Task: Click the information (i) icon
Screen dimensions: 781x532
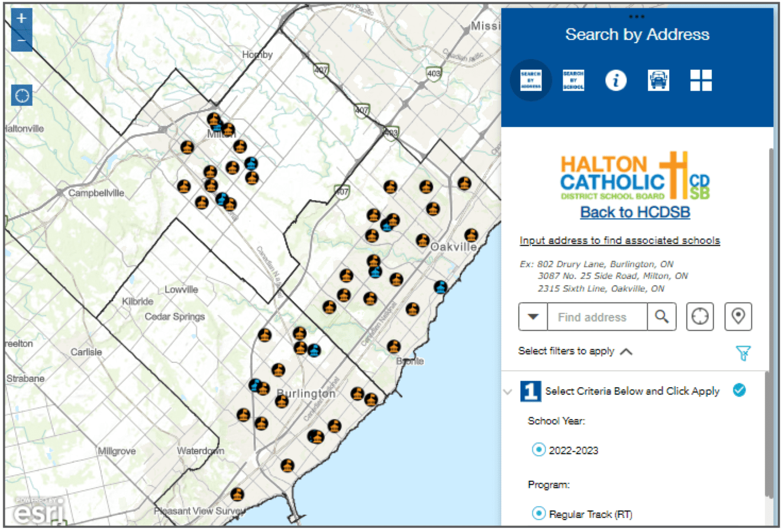Action: click(615, 80)
